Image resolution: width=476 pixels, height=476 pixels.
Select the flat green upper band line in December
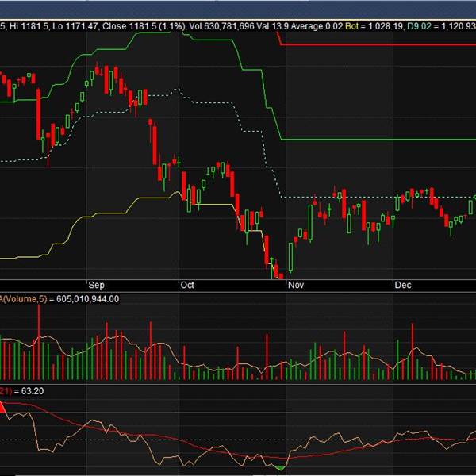(x=434, y=140)
